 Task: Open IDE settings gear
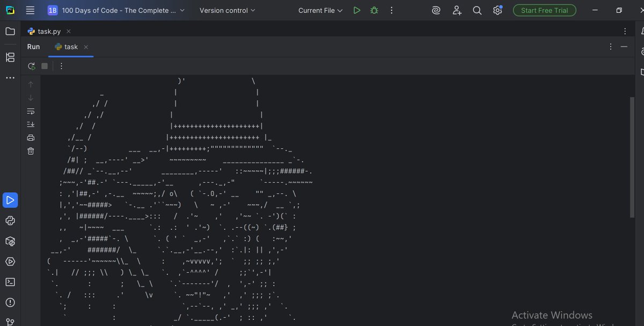[497, 10]
